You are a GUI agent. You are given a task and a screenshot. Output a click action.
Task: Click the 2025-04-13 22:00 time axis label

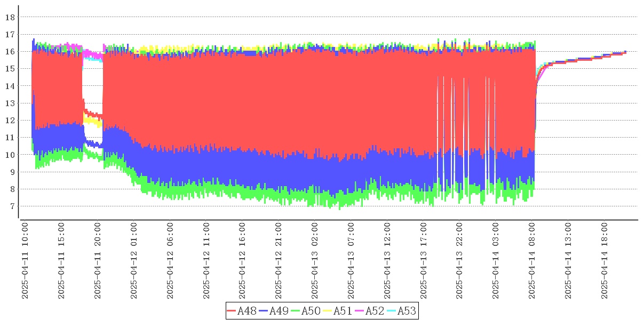tap(460, 261)
